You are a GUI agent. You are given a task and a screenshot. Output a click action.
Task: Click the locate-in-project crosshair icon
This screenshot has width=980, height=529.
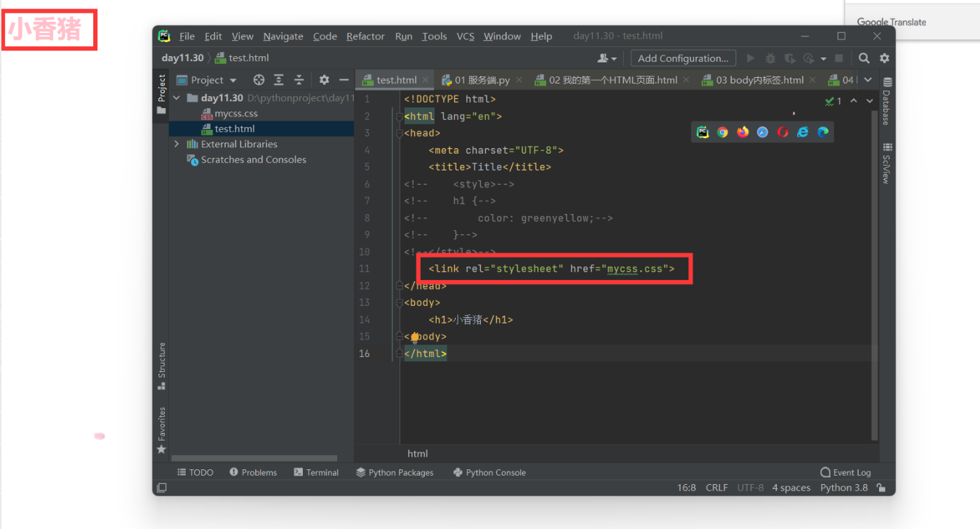click(259, 80)
